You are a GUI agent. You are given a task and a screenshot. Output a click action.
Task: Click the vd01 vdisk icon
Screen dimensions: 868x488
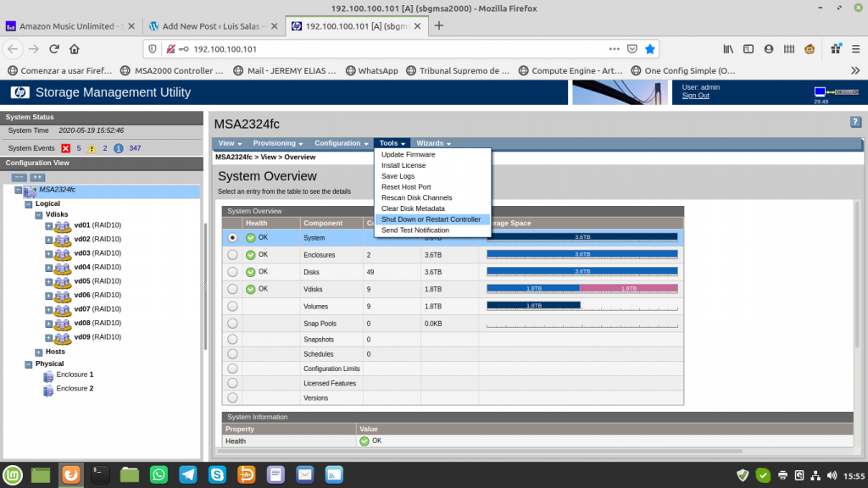tap(63, 226)
